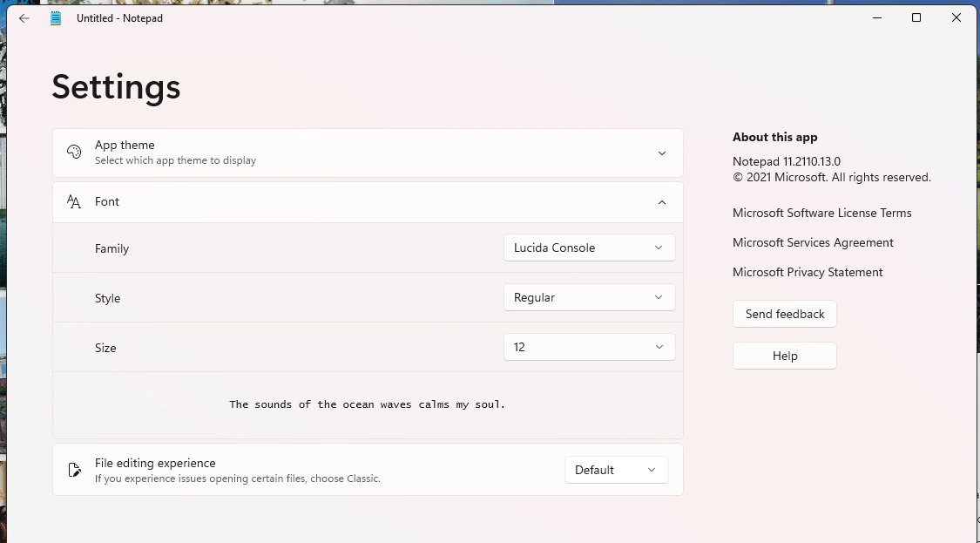Open the Default dropdown for file editing experience
The image size is (980, 543).
click(x=616, y=470)
